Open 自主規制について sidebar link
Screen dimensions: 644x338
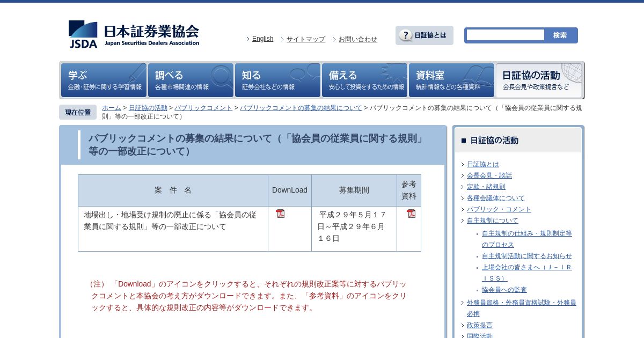pyautogui.click(x=493, y=221)
